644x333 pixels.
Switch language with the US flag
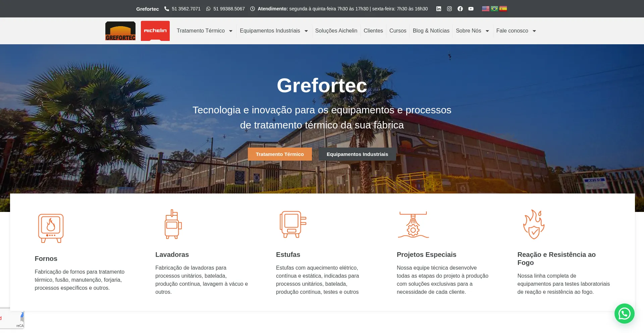[x=486, y=9]
